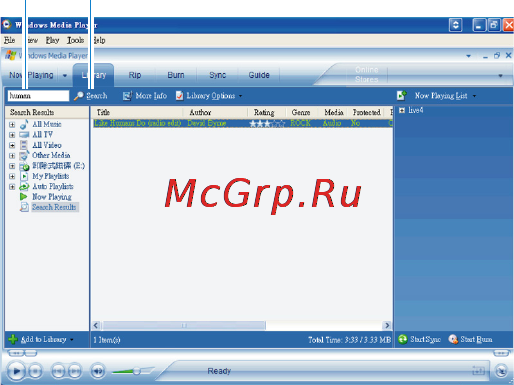Open the Now Playing tab dropdown arrow
The height and width of the screenshot is (385, 514).
tap(65, 75)
